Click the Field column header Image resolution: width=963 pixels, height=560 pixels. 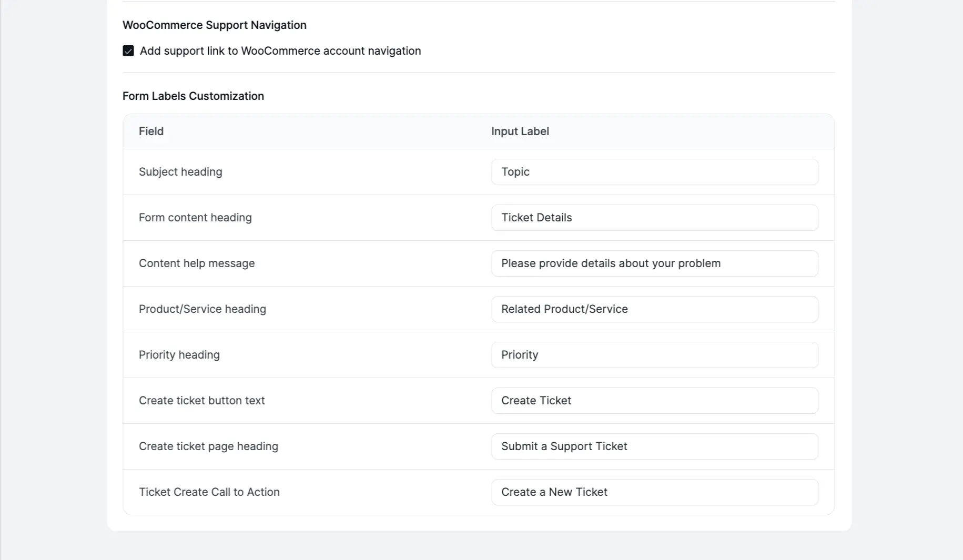point(151,131)
